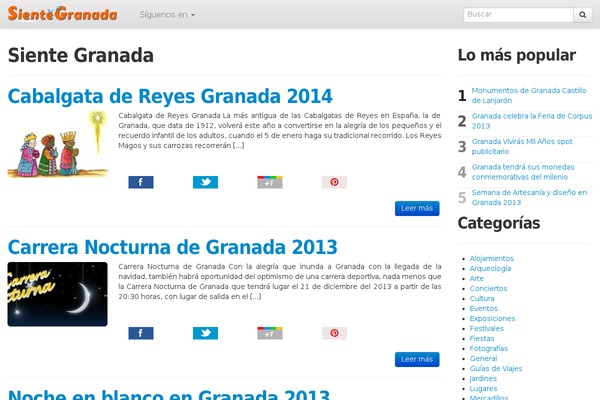Click the Three Kings thumbnail image
Screen dimensions: 600x400
[x=57, y=145]
